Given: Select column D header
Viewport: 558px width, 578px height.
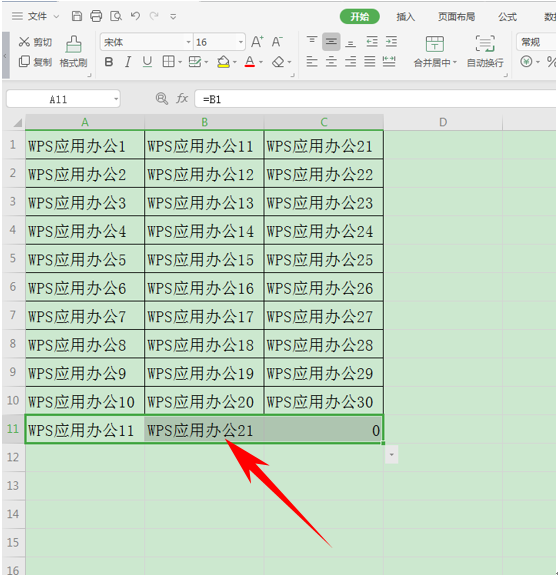Looking at the screenshot, I should pos(443,122).
